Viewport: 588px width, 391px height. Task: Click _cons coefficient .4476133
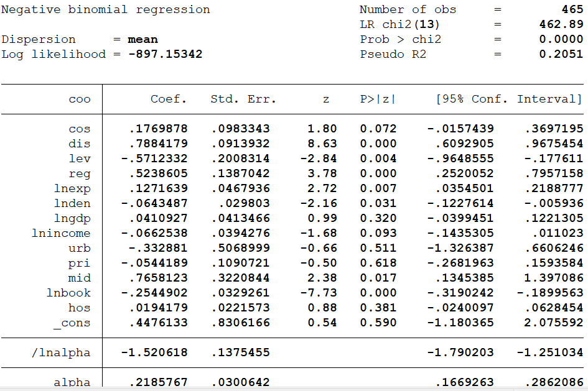click(x=158, y=323)
